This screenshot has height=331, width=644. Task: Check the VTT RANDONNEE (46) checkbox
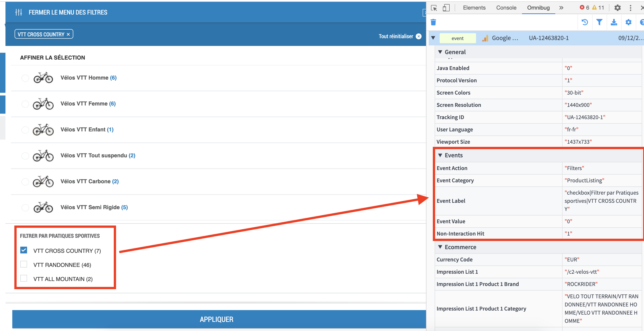pos(24,264)
